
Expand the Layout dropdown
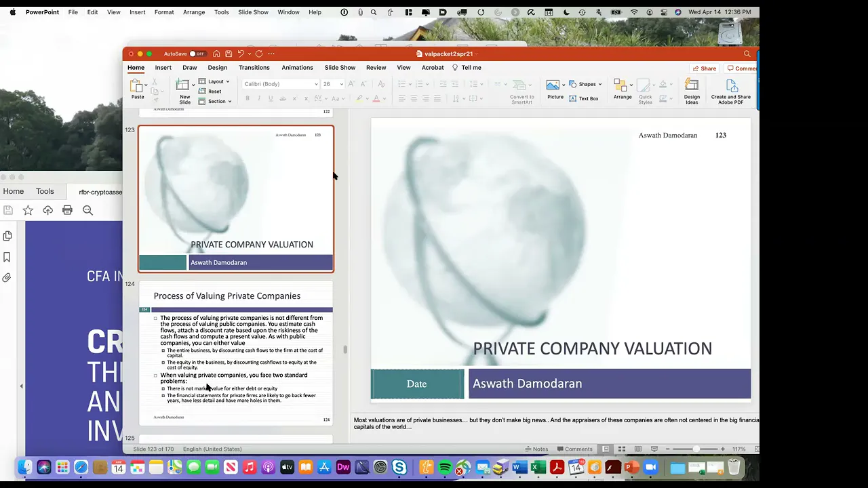click(214, 81)
